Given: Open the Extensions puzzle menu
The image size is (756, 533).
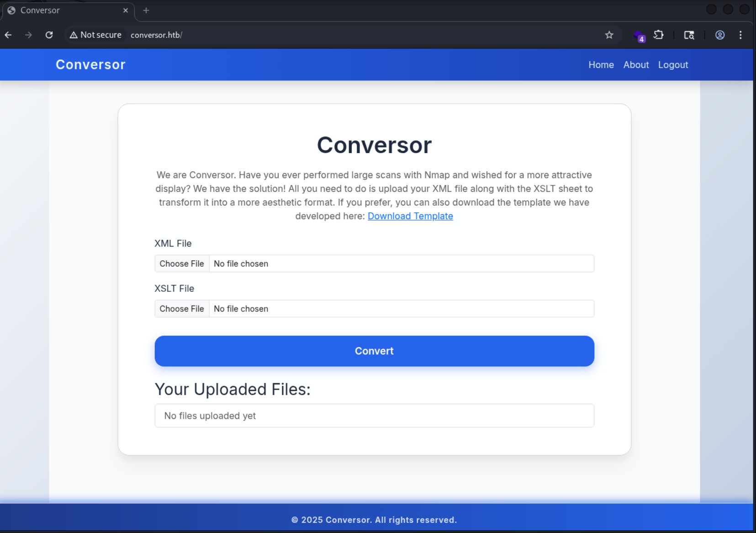Looking at the screenshot, I should coord(658,35).
